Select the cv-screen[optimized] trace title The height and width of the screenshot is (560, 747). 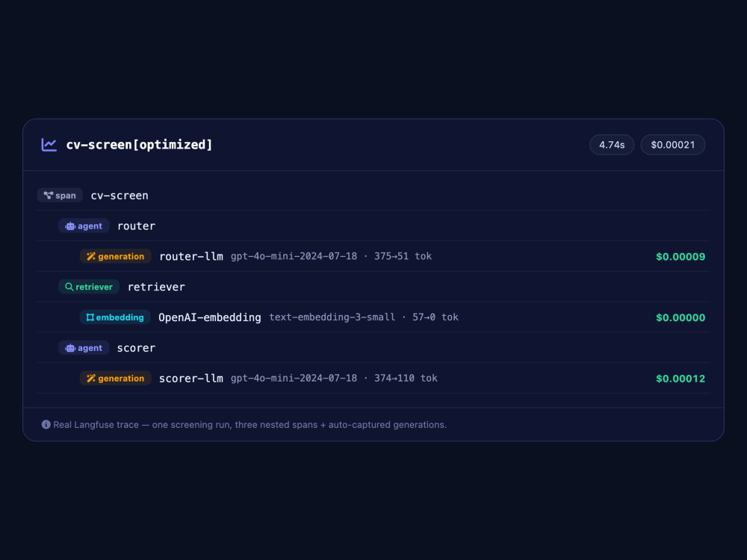click(x=139, y=145)
